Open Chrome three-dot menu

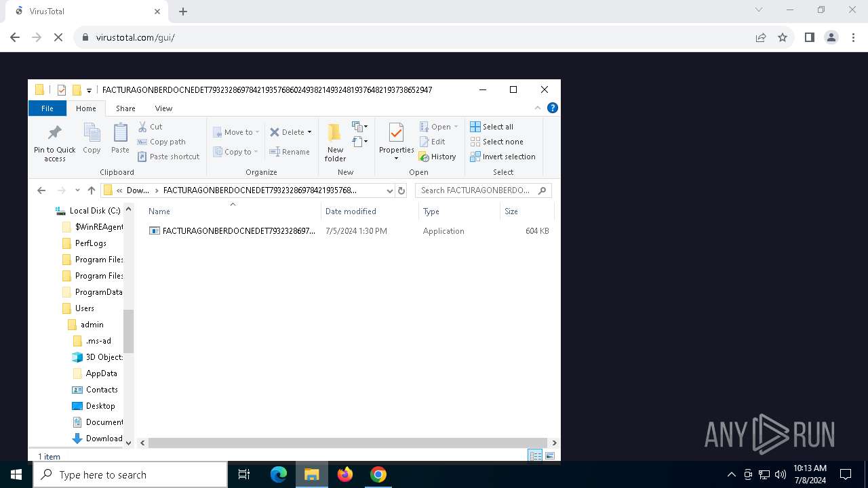pyautogui.click(x=852, y=37)
